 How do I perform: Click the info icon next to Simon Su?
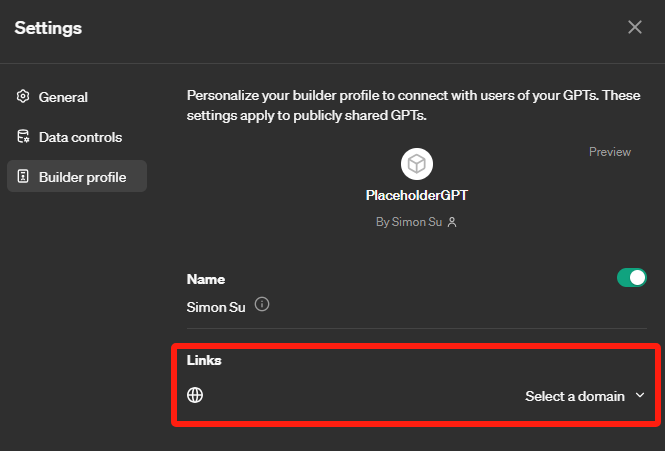262,304
